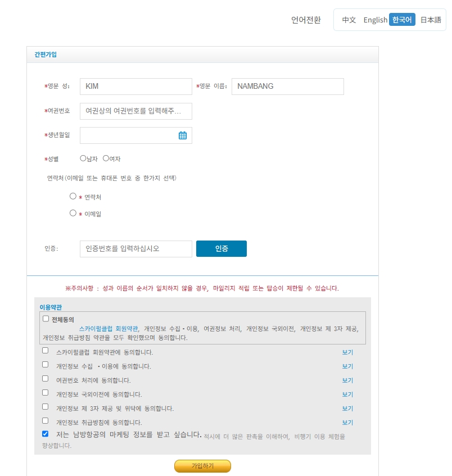452x476 pixels.
Task: Open the birthdate calendar picker icon
Action: [x=182, y=135]
